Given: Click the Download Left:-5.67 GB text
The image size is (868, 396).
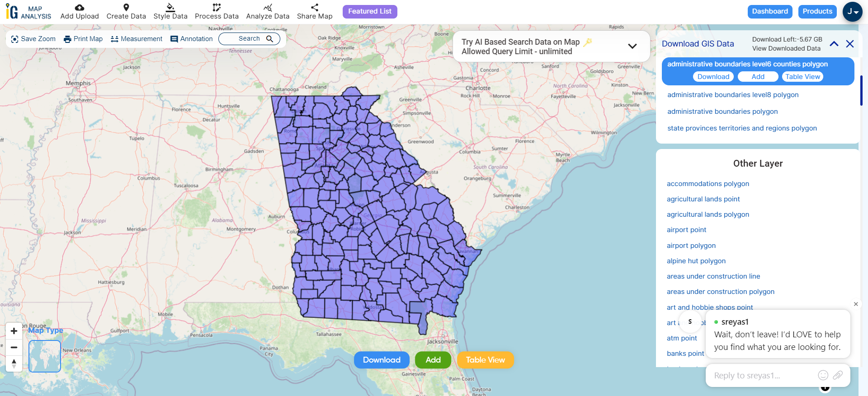Looking at the screenshot, I should pos(787,39).
